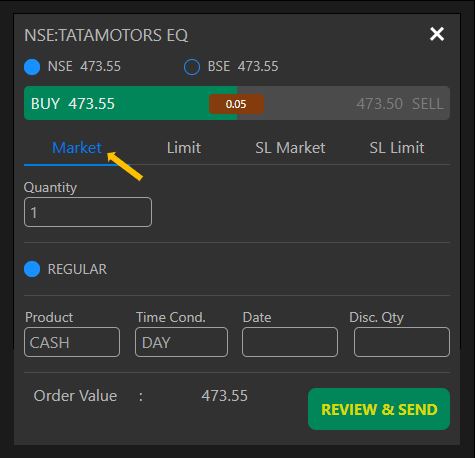Click the NSE price 473.55 label
The height and width of the screenshot is (458, 475).
pyautogui.click(x=100, y=66)
